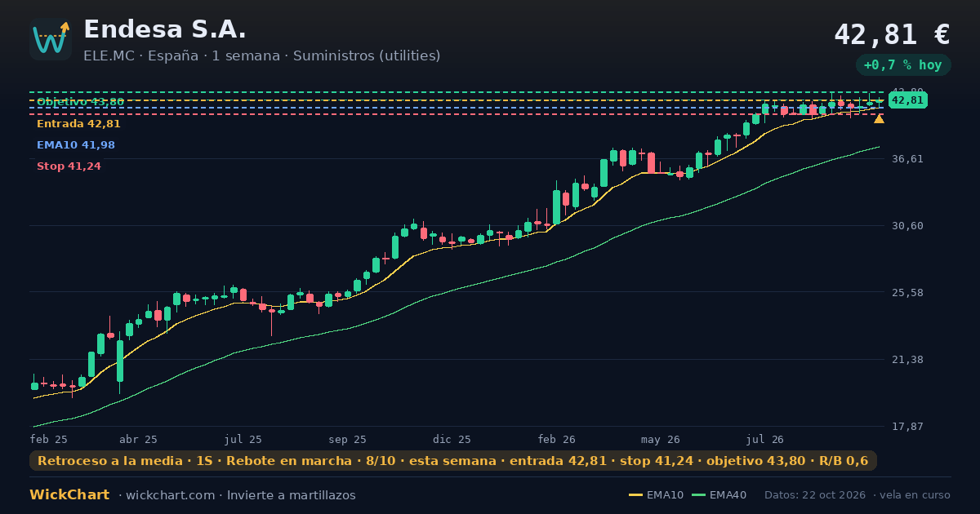The image size is (980, 514).
Task: Click the Datos: 22 oct 2026 date stamp
Action: 817,495
